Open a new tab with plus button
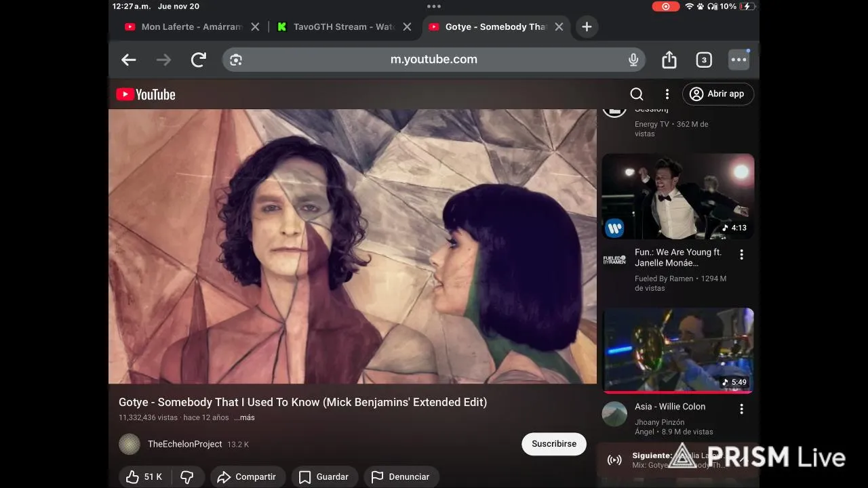Screen dimensions: 868x488 pos(587,26)
